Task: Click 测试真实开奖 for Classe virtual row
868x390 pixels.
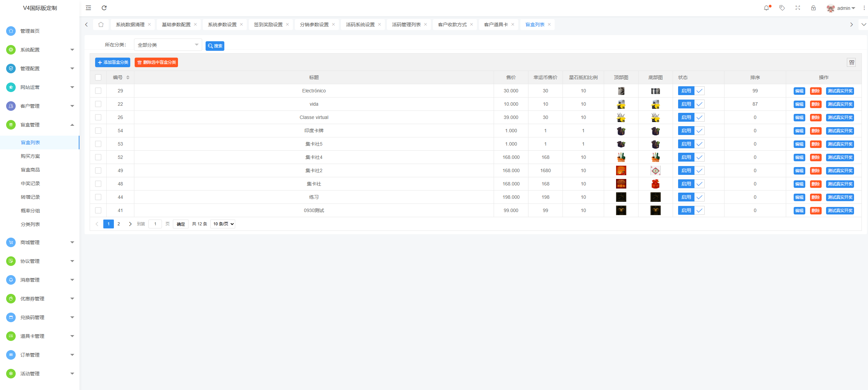Action: 840,117
